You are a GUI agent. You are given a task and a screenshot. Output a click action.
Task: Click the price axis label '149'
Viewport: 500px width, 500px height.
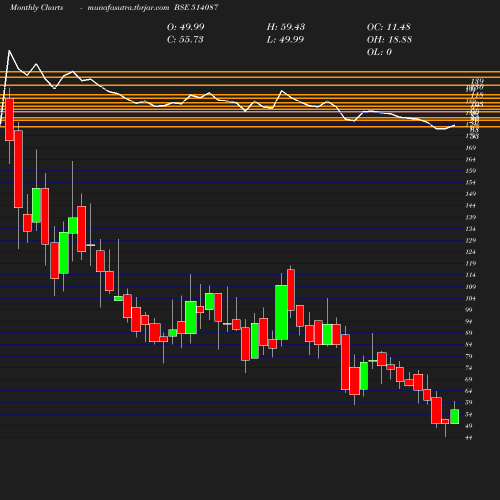[471, 194]
